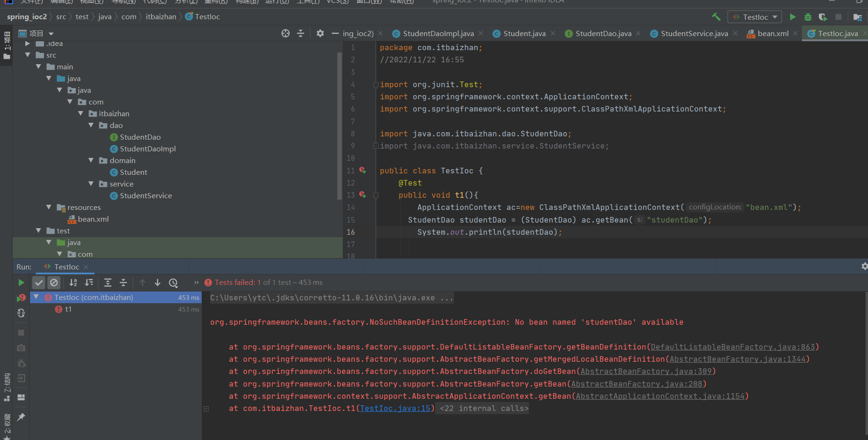
Task: Click run gutter icon beside class TestIoc
Action: (362, 171)
